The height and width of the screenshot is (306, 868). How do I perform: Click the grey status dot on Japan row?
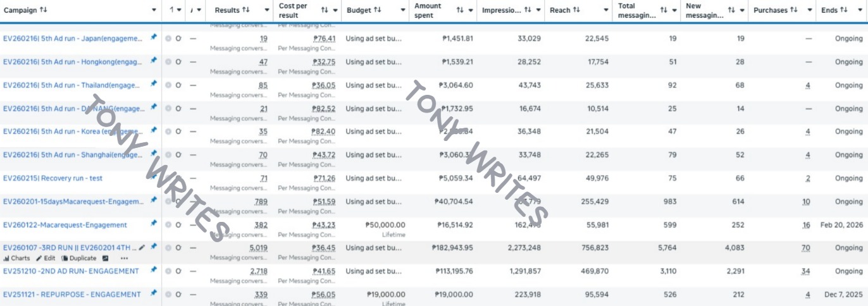click(168, 39)
